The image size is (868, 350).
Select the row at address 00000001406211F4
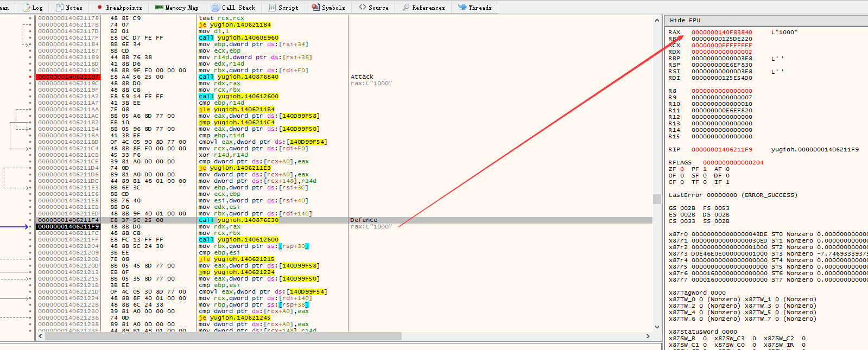pyautogui.click(x=68, y=220)
